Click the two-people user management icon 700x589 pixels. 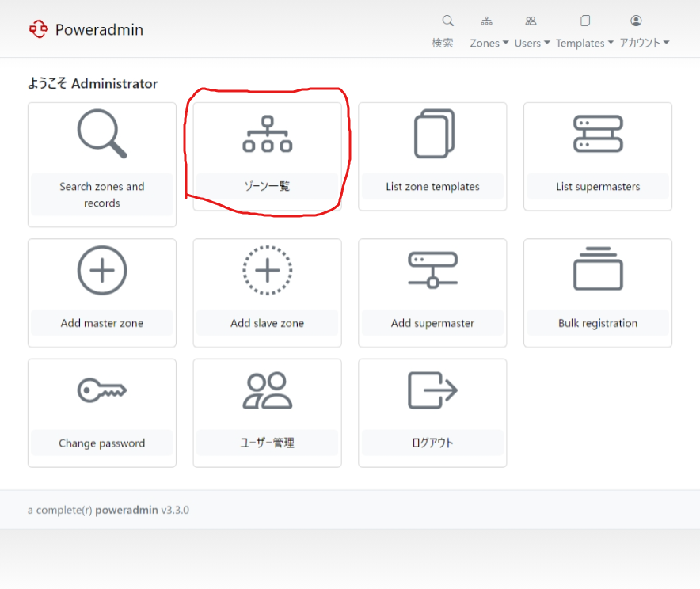click(268, 390)
